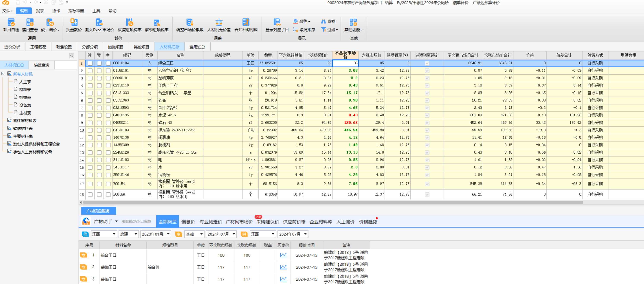Image resolution: width=644 pixels, height=284 pixels.
Task: Click the blue 信 info price badge
Action: pyautogui.click(x=85, y=234)
